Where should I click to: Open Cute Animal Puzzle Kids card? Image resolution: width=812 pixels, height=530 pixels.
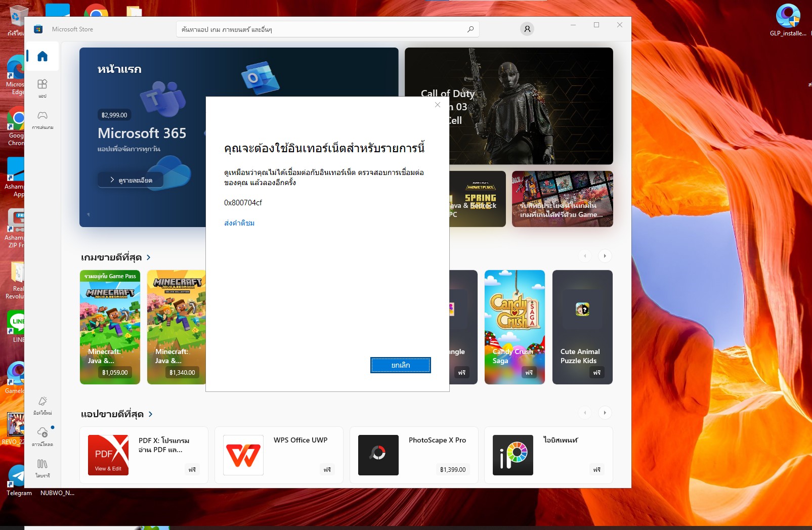pos(582,327)
